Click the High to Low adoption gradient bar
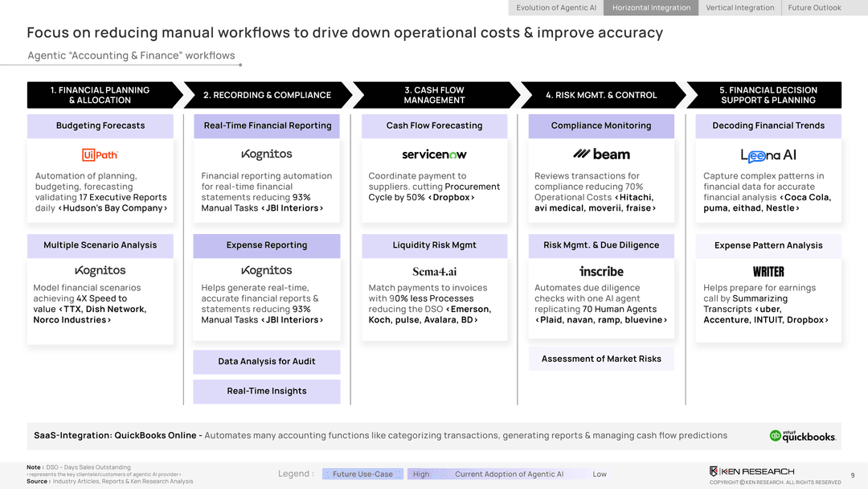868x489 pixels. pos(508,475)
